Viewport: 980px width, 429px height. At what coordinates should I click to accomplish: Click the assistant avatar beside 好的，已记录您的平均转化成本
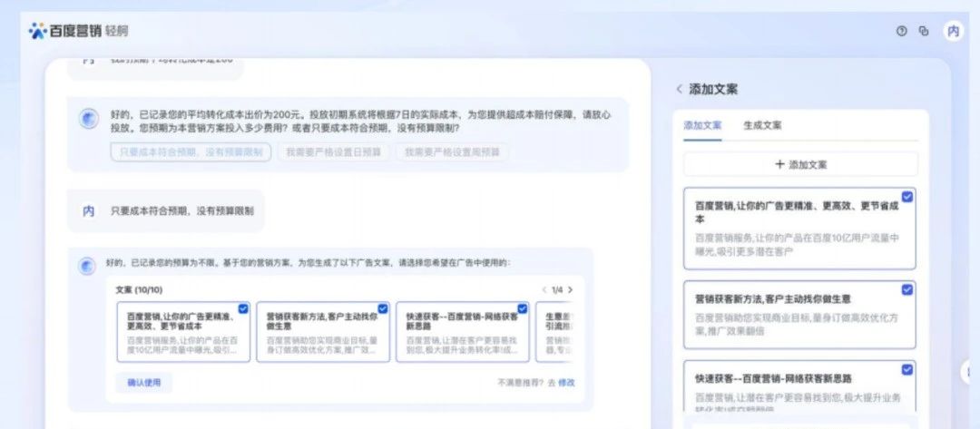coord(89,119)
